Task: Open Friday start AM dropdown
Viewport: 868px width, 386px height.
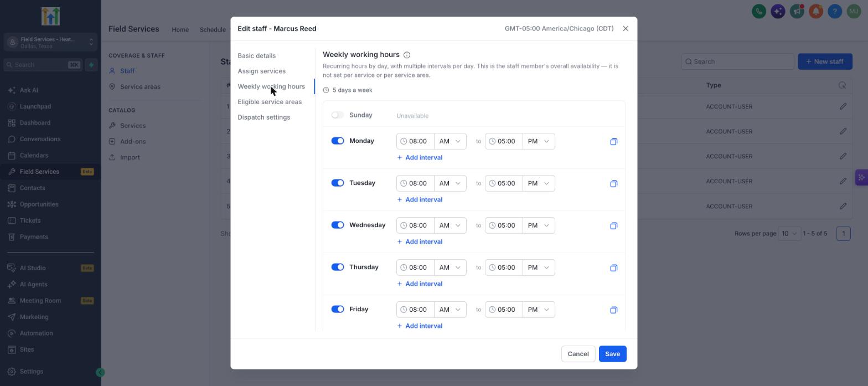Action: coord(450,310)
